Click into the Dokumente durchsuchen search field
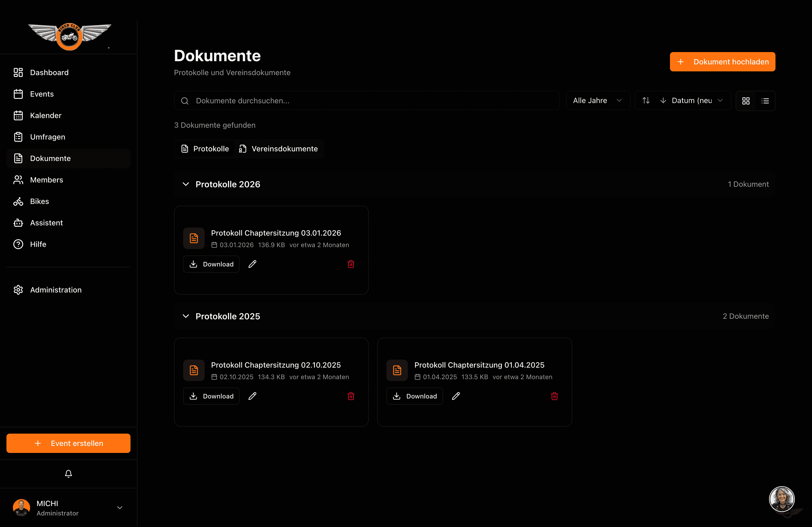 [366, 100]
